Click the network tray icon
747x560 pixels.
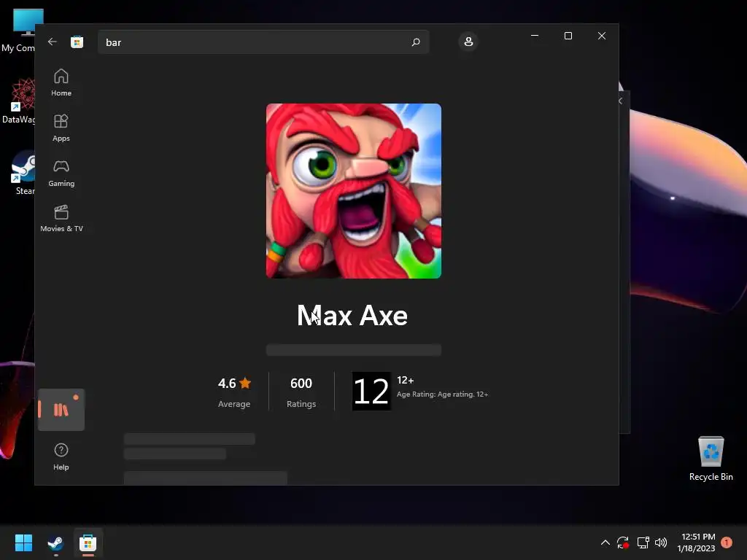tap(643, 542)
